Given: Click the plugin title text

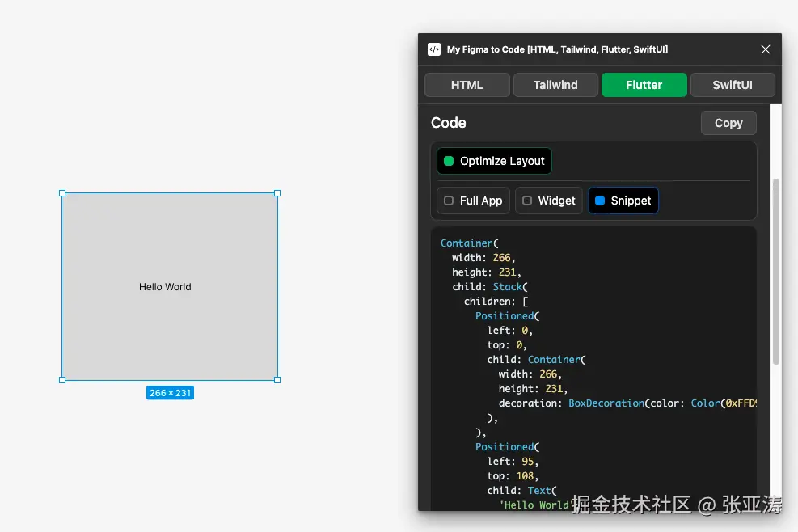Looking at the screenshot, I should click(x=557, y=49).
